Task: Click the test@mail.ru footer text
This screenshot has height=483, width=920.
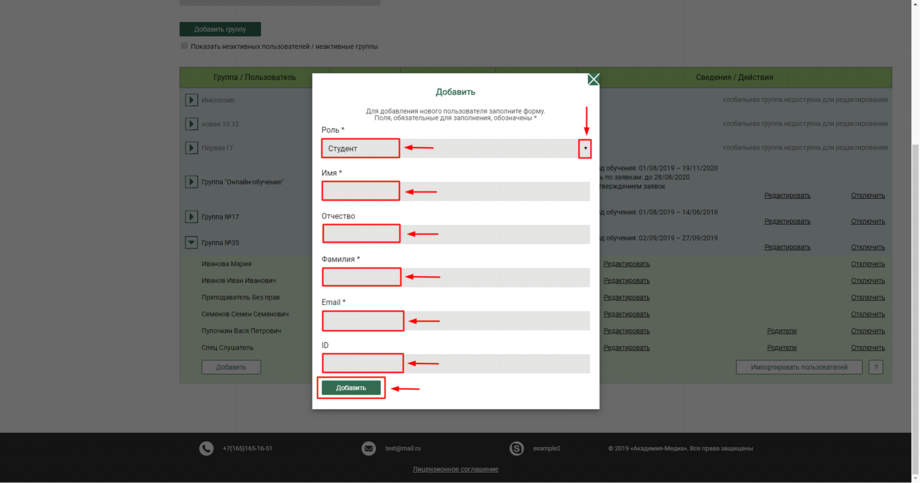Action: click(x=402, y=448)
